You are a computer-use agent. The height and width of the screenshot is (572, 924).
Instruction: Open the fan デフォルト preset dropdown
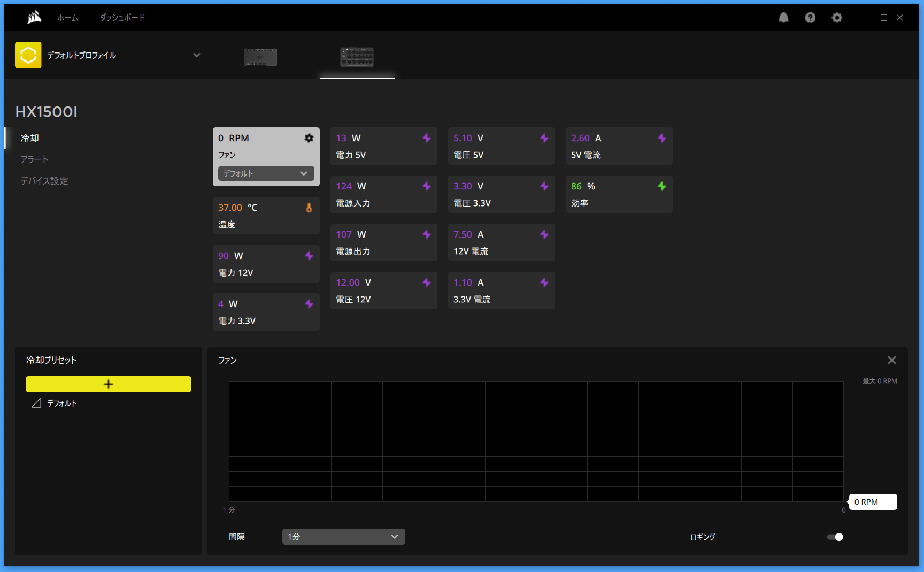(x=266, y=173)
